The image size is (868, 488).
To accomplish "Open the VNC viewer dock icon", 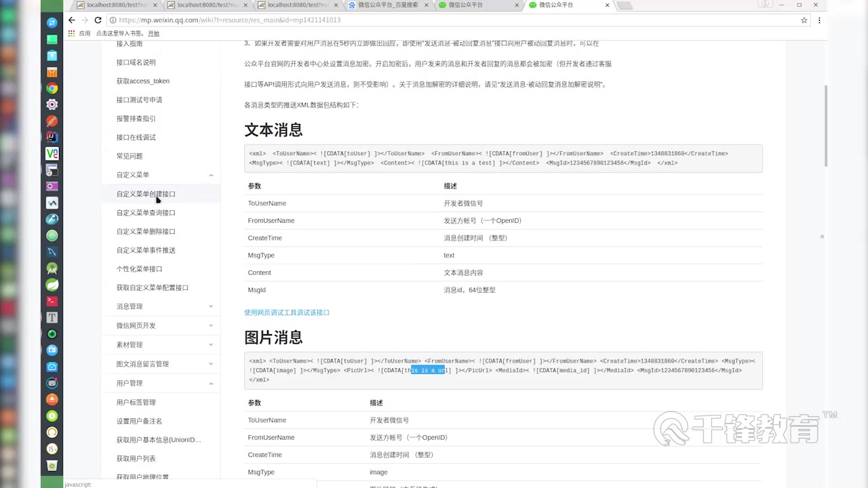I will click(52, 154).
